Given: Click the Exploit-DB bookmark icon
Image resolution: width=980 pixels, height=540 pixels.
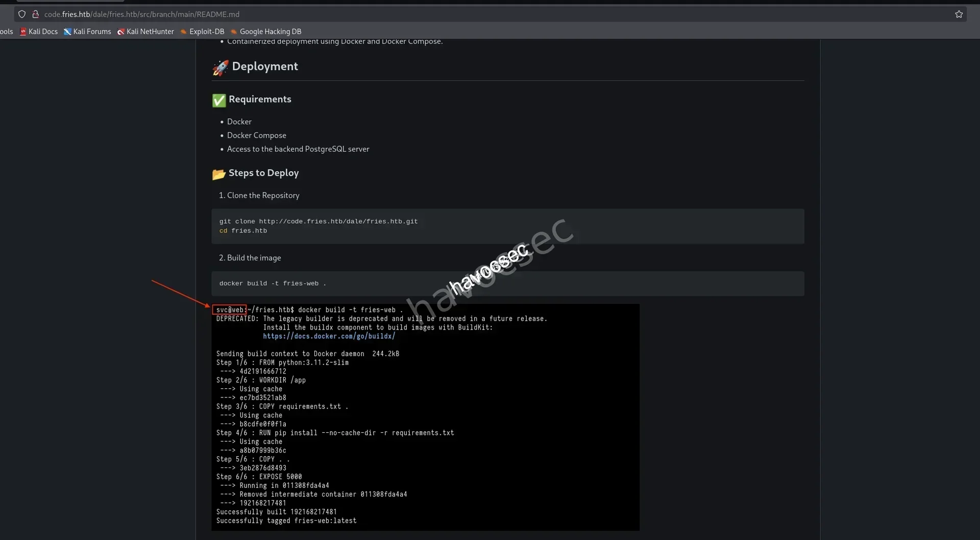Looking at the screenshot, I should (x=184, y=32).
